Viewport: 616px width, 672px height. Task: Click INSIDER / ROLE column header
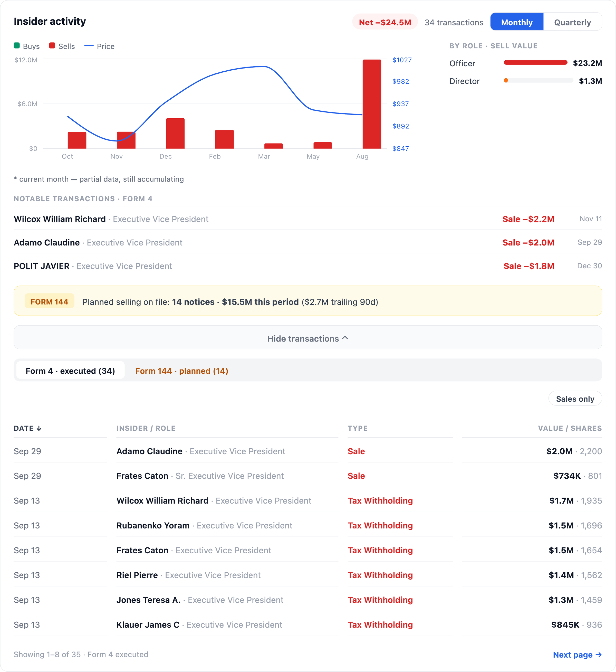click(146, 428)
